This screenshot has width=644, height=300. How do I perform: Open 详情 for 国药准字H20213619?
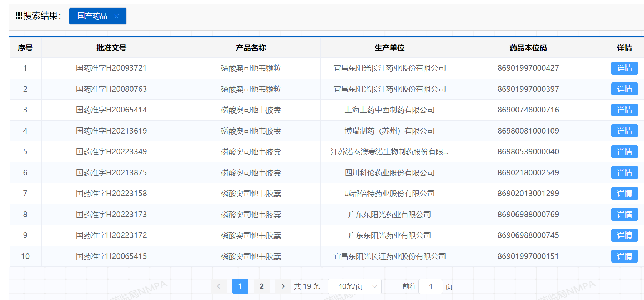[x=624, y=131]
